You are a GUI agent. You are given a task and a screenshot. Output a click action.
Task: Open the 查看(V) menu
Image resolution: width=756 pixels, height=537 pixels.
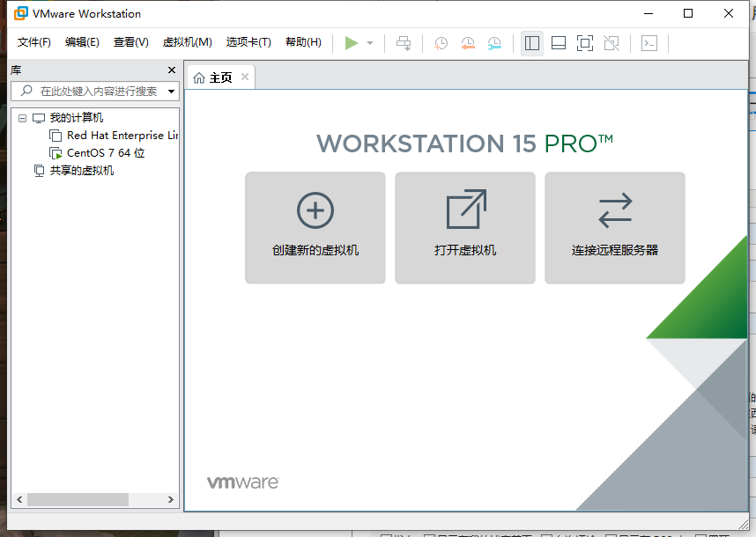(x=130, y=42)
